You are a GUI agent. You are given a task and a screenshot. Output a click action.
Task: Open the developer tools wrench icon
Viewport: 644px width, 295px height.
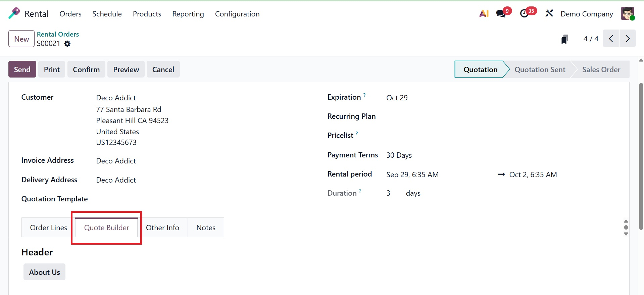549,13
